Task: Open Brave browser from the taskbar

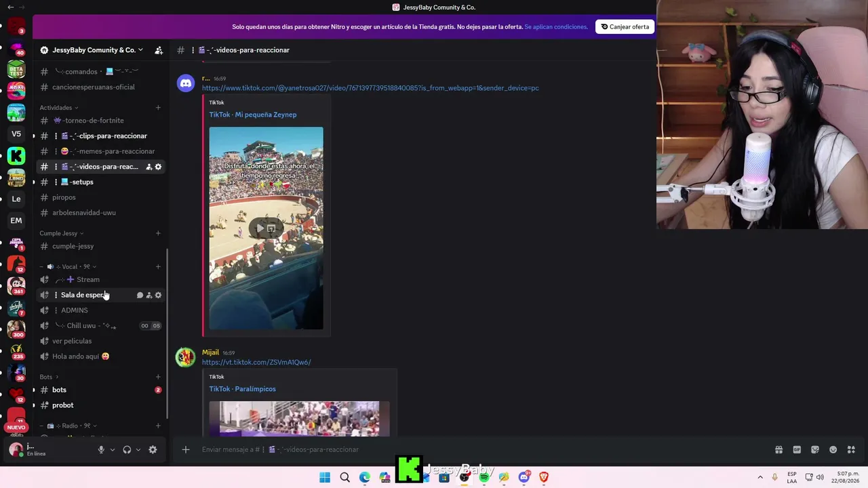Action: tap(543, 477)
